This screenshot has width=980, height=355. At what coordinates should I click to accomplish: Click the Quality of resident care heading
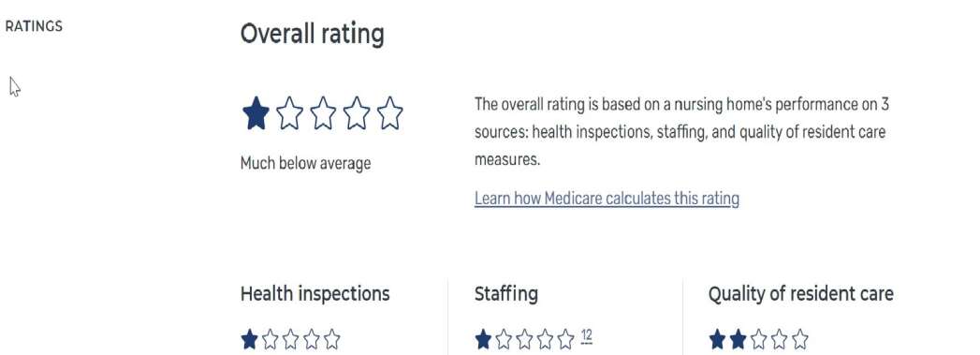(800, 294)
